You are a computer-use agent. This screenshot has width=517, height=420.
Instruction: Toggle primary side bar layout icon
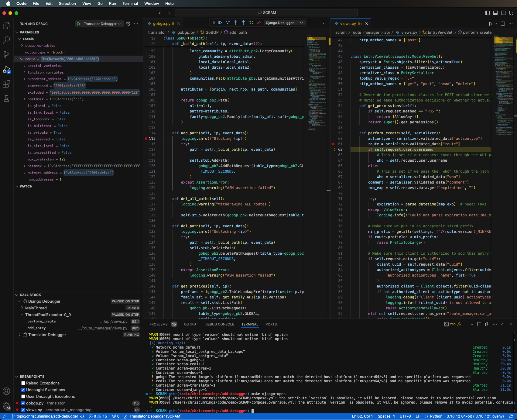(488, 13)
